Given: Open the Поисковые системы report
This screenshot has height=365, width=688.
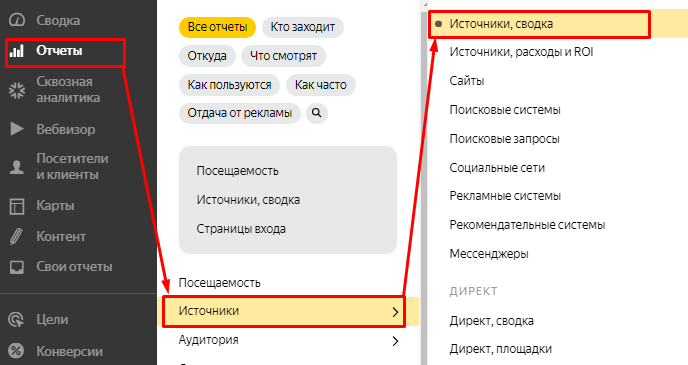Looking at the screenshot, I should [x=505, y=110].
